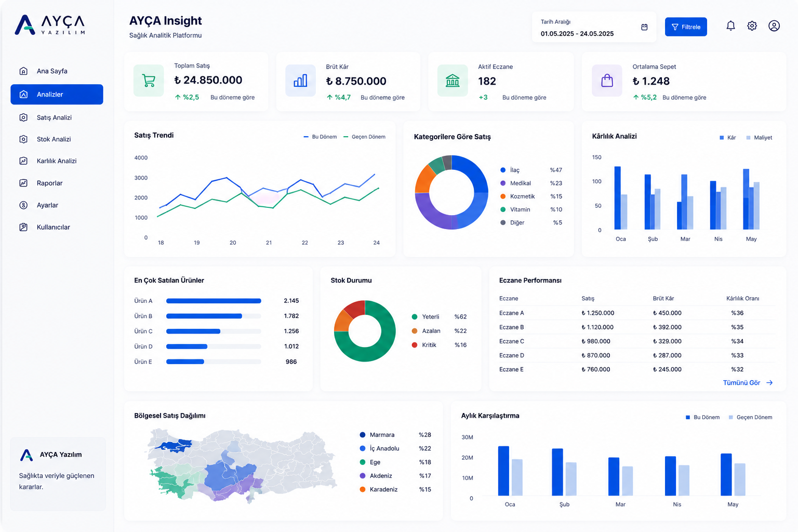Click the Eczane C profit ₺ 329.000
Screen dimensions: 798x532
(x=667, y=341)
